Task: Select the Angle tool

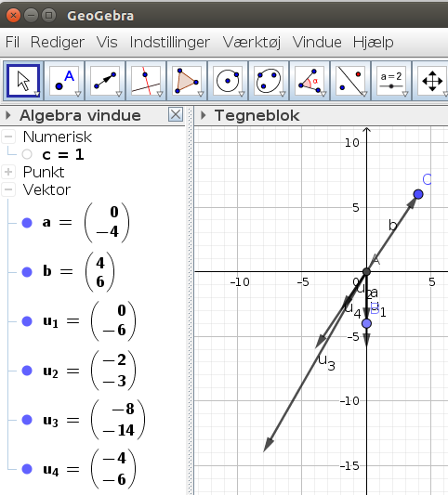Action: tap(310, 81)
